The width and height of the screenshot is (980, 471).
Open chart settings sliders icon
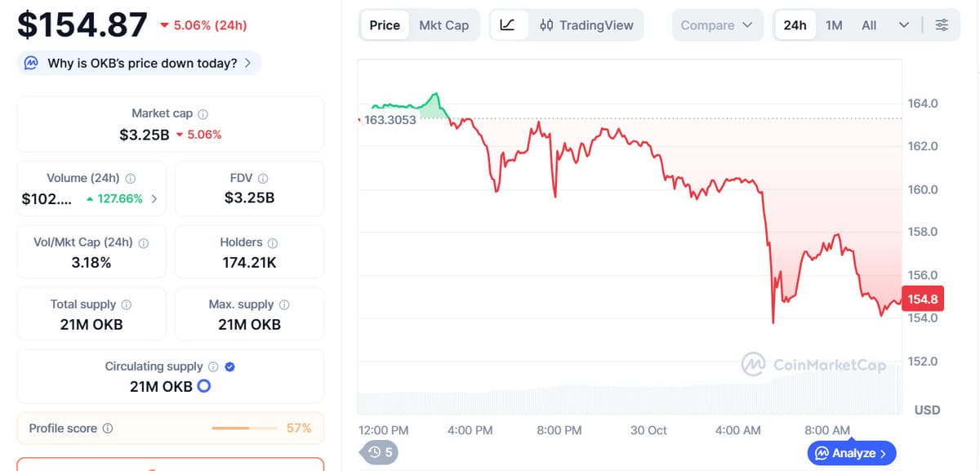942,25
